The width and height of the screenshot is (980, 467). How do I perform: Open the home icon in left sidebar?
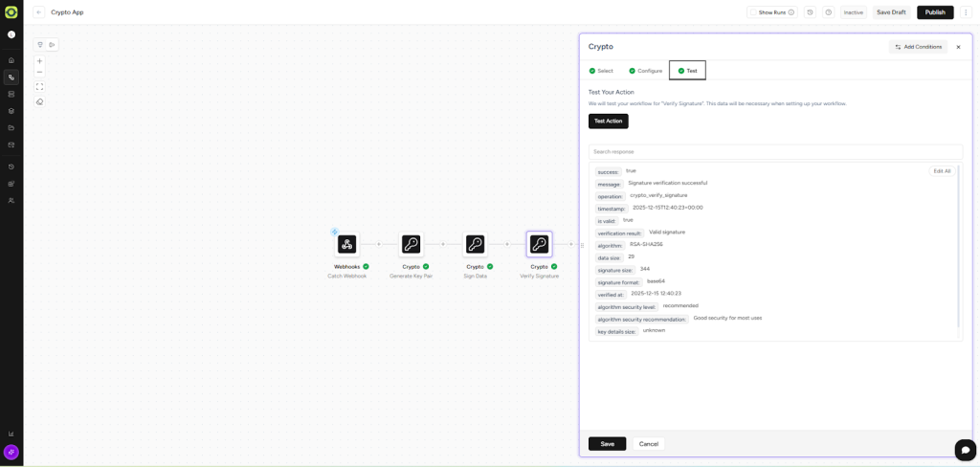[11, 60]
